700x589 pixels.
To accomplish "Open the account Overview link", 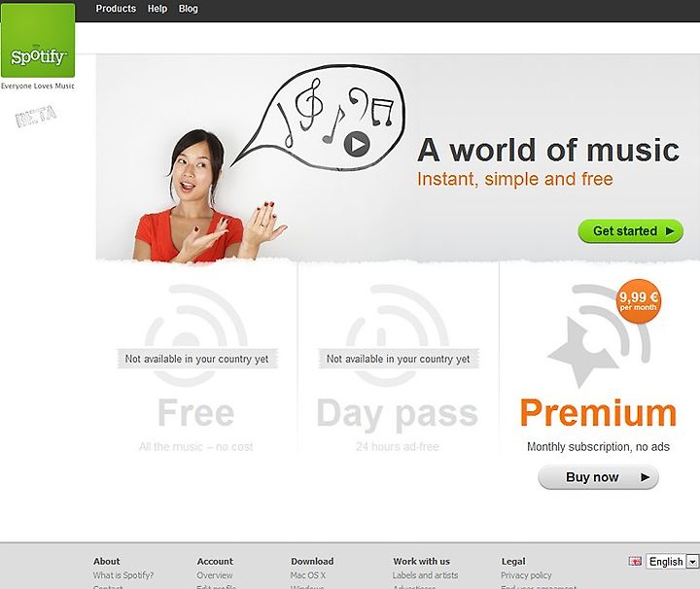I will coord(215,575).
